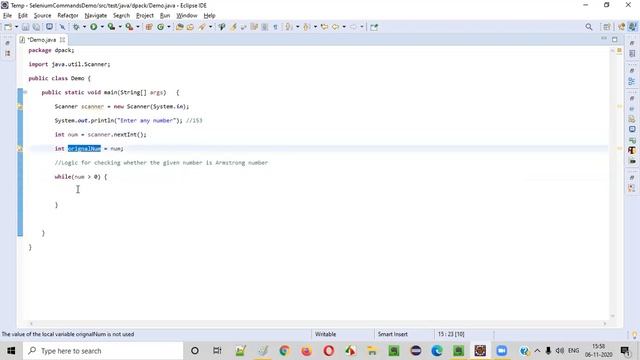Run the program with green Run icon
640x360 pixels.
pos(93,27)
